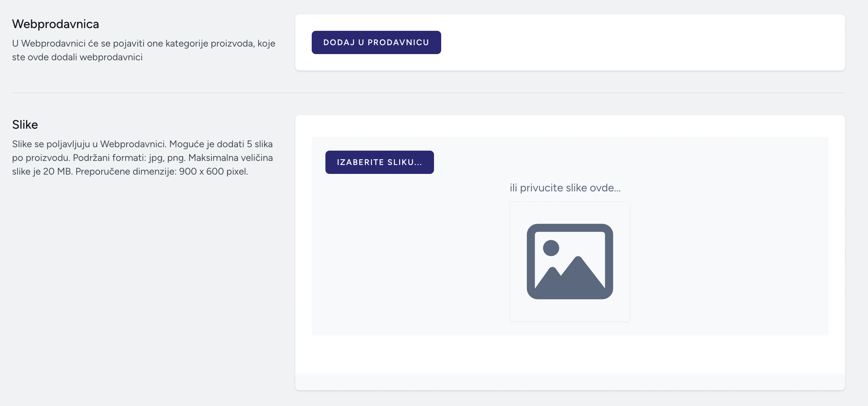
Task: Open file picker via Izaberite sliku button
Action: (380, 162)
